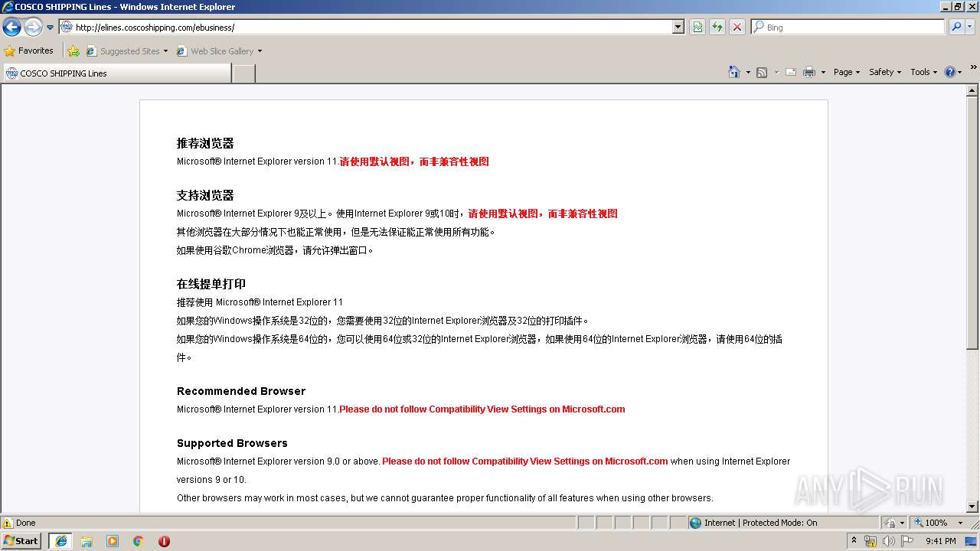980x551 pixels.
Task: Open the Page menu
Action: point(846,72)
